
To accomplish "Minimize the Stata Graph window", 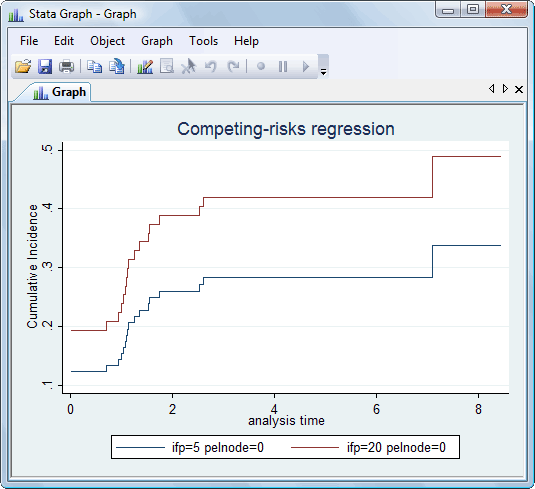I will click(448, 10).
